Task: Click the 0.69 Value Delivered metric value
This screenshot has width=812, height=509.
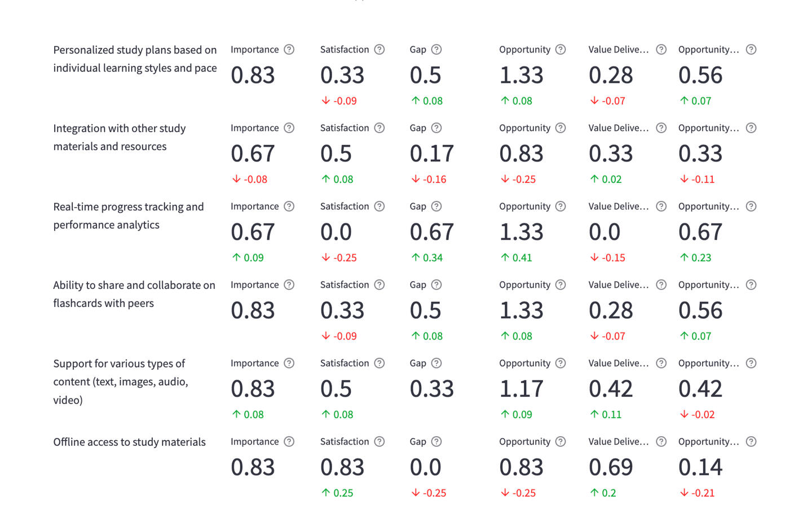Action: click(x=611, y=467)
